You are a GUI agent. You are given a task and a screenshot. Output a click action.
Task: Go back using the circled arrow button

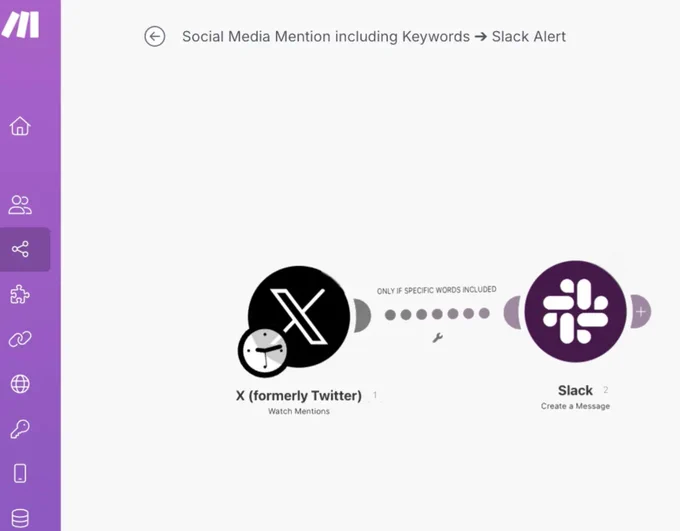click(155, 36)
